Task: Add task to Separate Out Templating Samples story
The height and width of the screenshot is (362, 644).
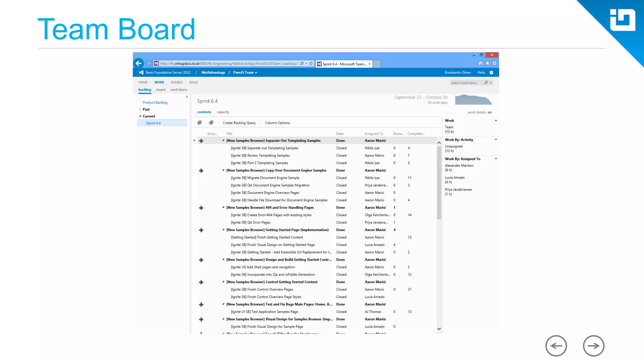Action: pos(201,141)
